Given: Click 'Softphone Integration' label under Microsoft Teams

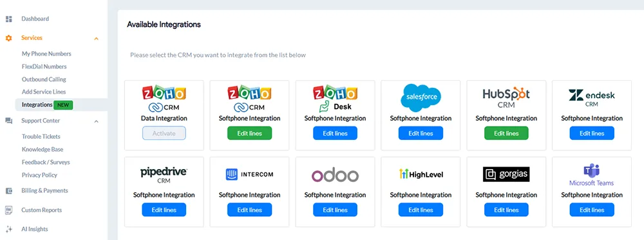Looking at the screenshot, I should (592, 195).
